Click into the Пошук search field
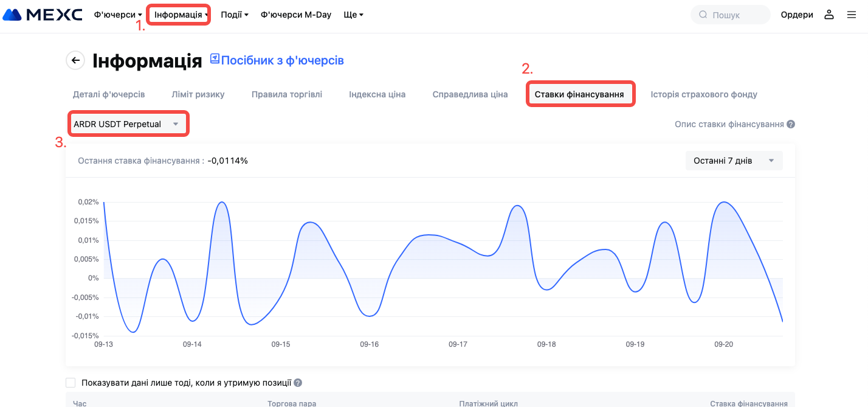 pyautogui.click(x=737, y=15)
